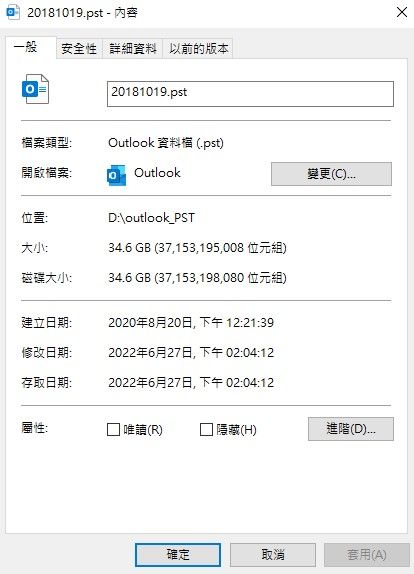
Task: Tick the 隱藏(H) hidden checkbox
Action: [x=206, y=429]
